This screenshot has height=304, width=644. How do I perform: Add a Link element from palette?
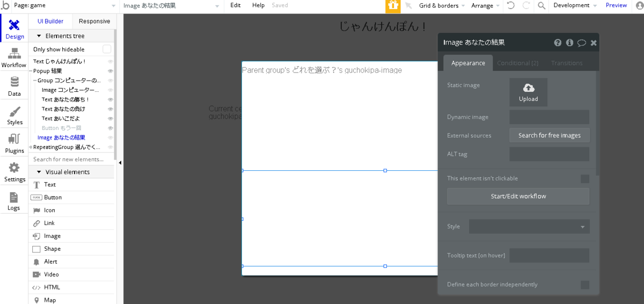pos(72,223)
